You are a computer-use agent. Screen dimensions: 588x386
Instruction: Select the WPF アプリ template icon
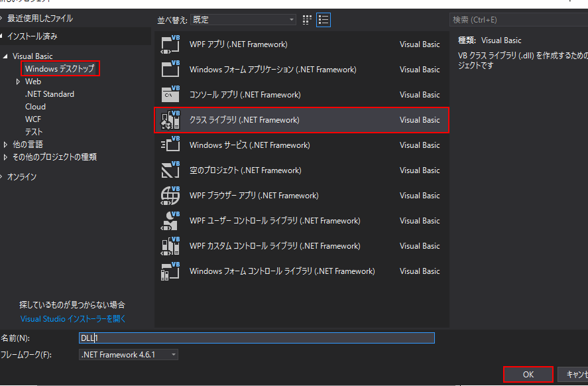tap(170, 44)
